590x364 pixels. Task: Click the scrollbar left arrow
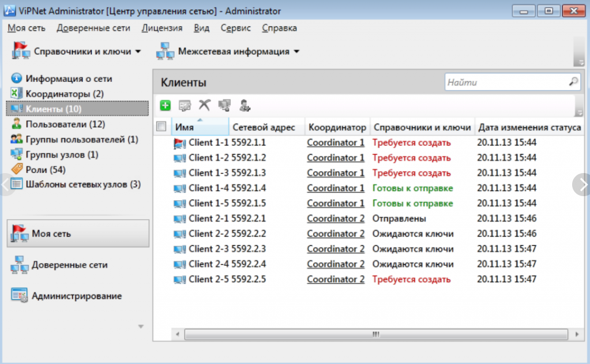(177, 334)
